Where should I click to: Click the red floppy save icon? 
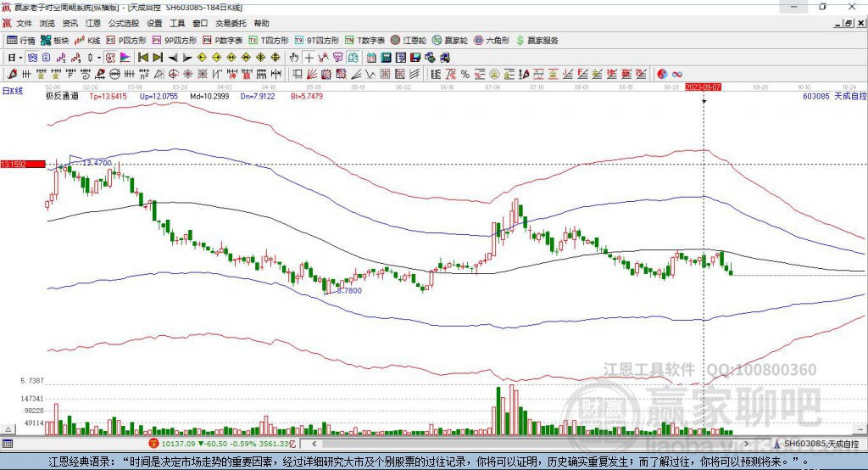415,58
